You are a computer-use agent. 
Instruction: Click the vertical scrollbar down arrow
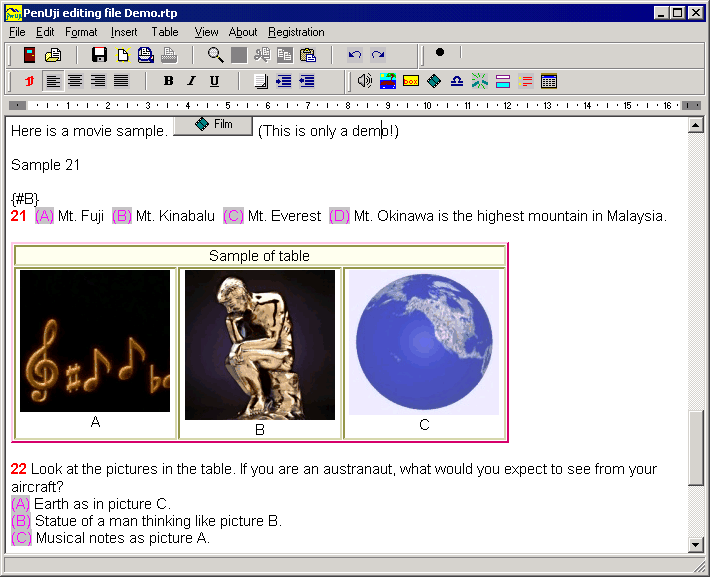point(697,544)
